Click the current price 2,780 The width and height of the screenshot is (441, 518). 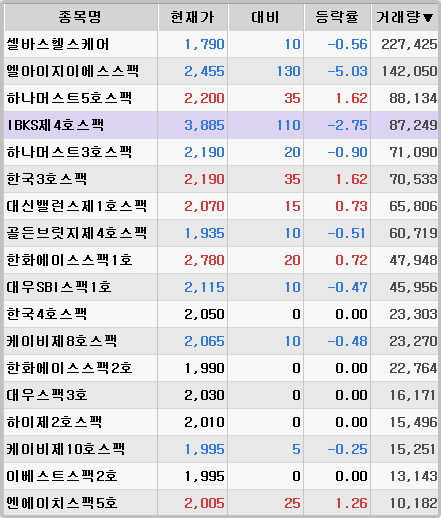(204, 260)
